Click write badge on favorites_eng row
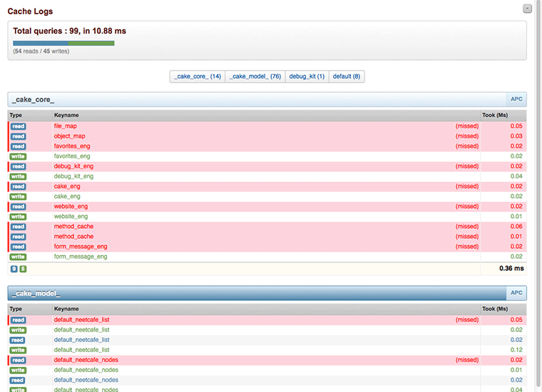542x392 pixels. click(x=18, y=157)
